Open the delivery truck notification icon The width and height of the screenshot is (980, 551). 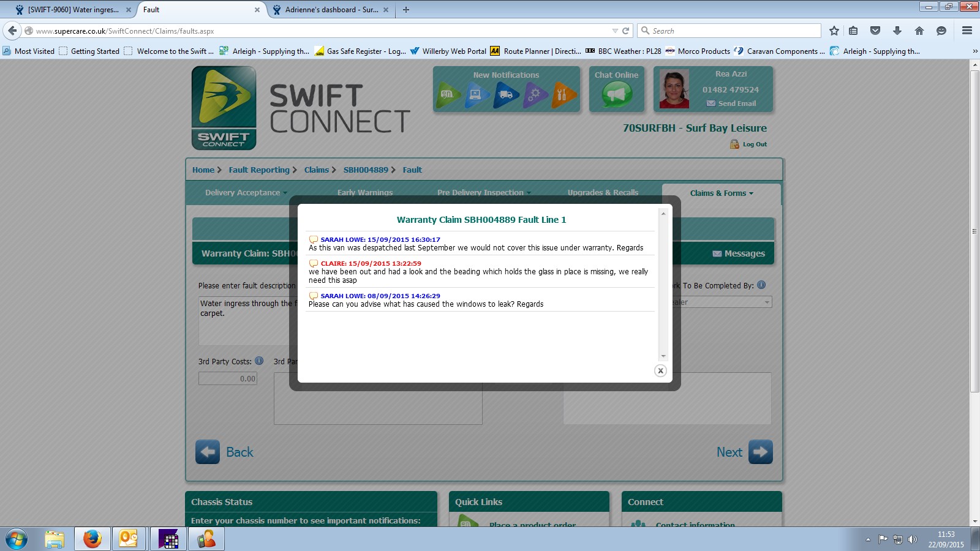point(507,95)
